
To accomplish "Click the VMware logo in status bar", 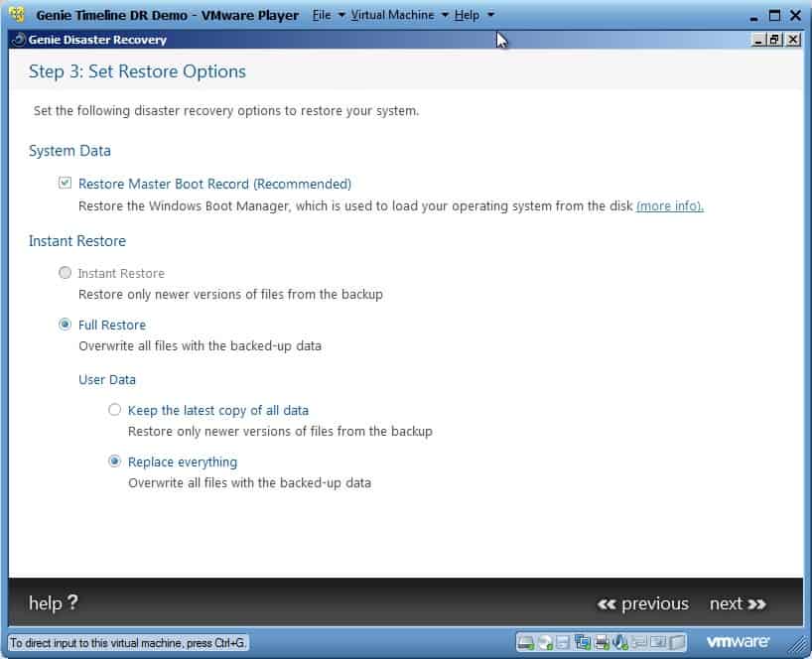I will tap(738, 642).
